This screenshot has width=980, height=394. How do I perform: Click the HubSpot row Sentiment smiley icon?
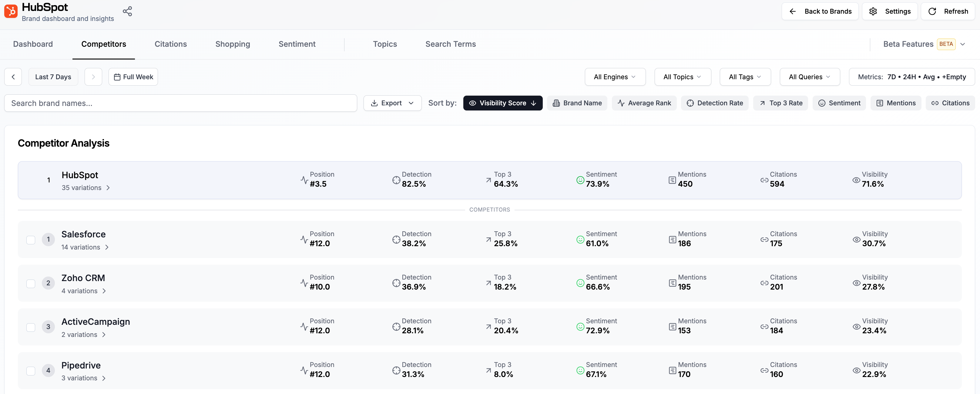(x=580, y=180)
